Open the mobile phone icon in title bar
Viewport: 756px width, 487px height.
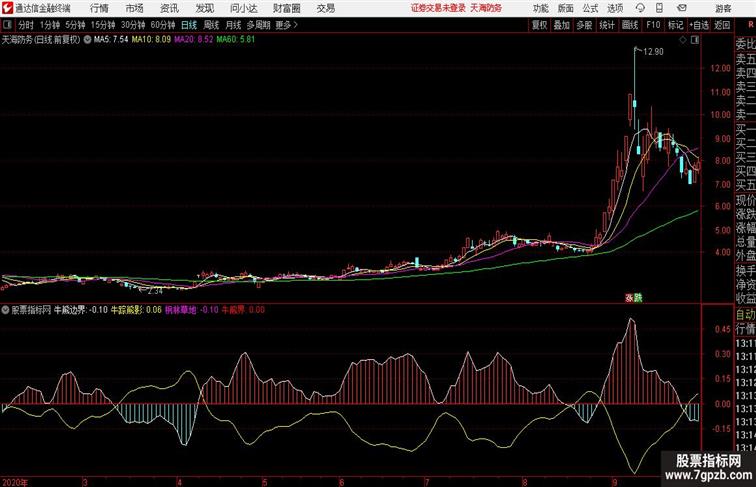659,8
